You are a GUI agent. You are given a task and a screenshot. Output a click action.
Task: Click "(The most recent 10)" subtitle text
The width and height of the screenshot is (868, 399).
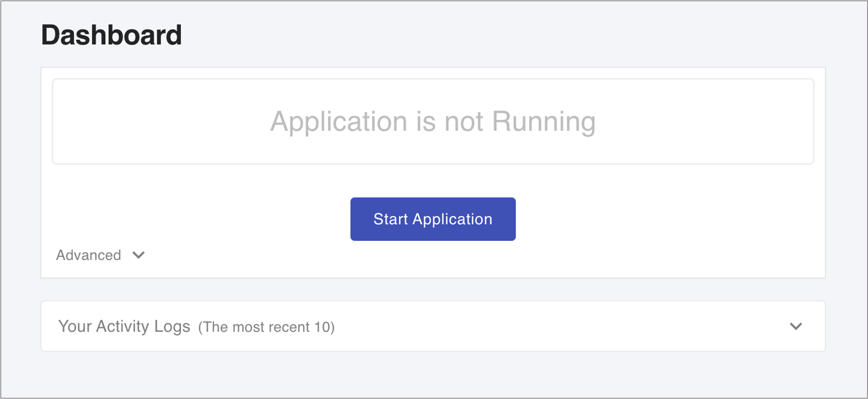point(266,327)
